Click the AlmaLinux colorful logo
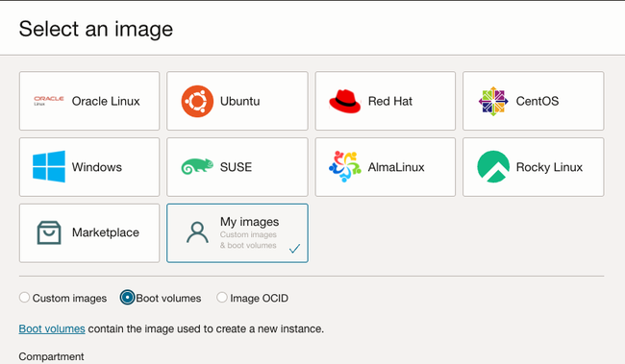Viewport: 625px width, 364px height. coord(345,166)
